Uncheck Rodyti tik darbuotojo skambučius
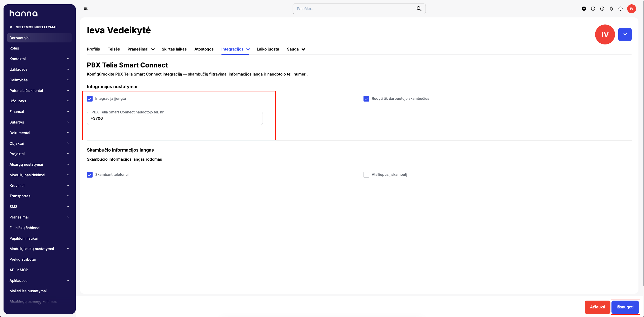Image resolution: width=644 pixels, height=317 pixels. (x=366, y=99)
